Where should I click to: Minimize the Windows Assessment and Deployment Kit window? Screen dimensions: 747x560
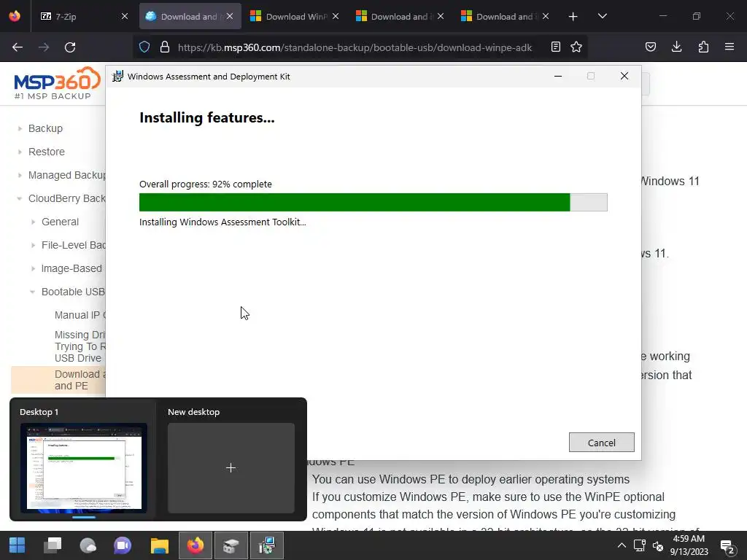click(x=558, y=76)
